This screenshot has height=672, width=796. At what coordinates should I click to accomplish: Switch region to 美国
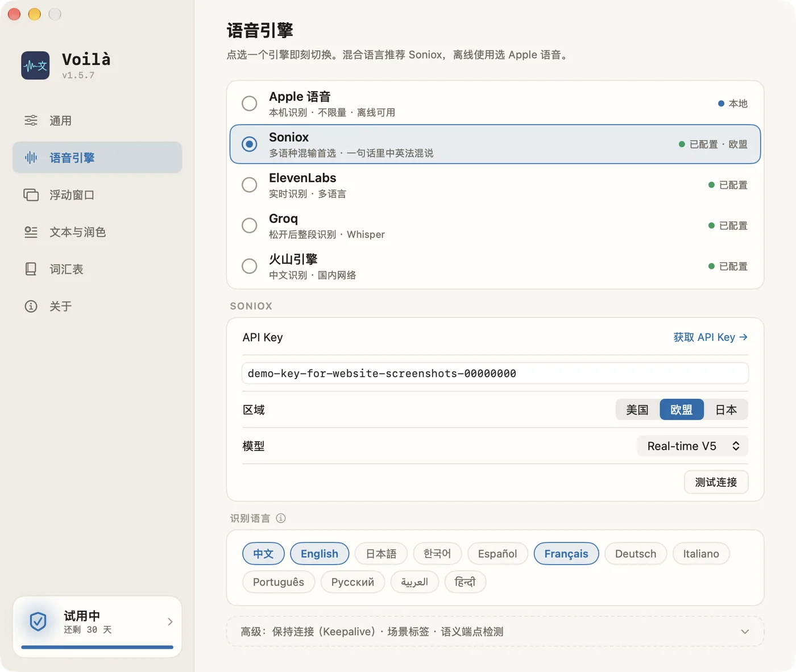[x=637, y=409]
